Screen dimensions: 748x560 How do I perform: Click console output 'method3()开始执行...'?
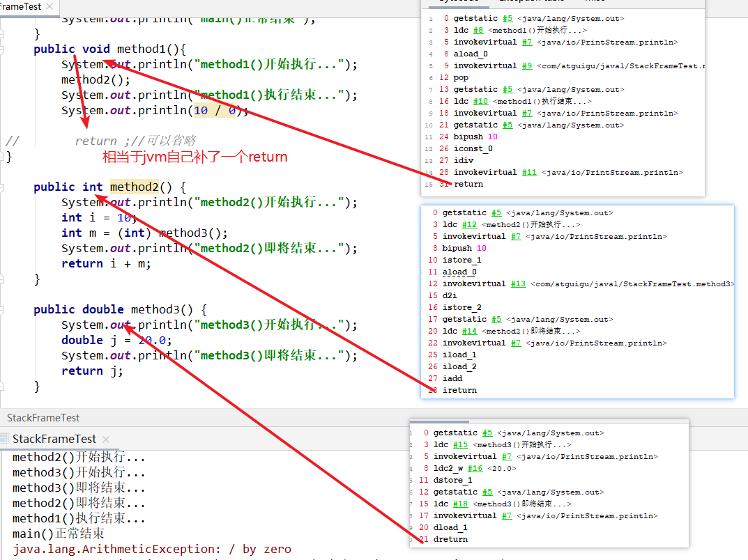click(79, 473)
